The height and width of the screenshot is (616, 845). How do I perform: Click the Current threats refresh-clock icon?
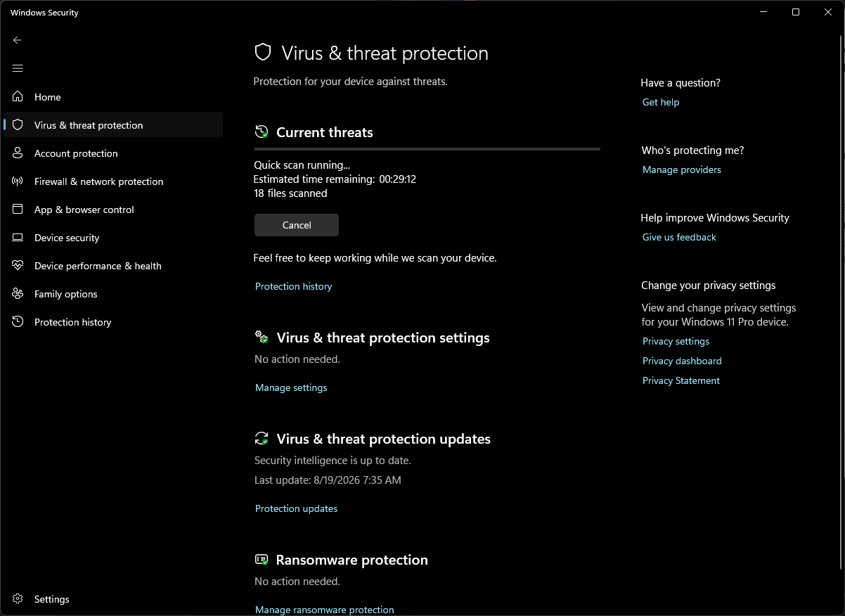tap(262, 131)
